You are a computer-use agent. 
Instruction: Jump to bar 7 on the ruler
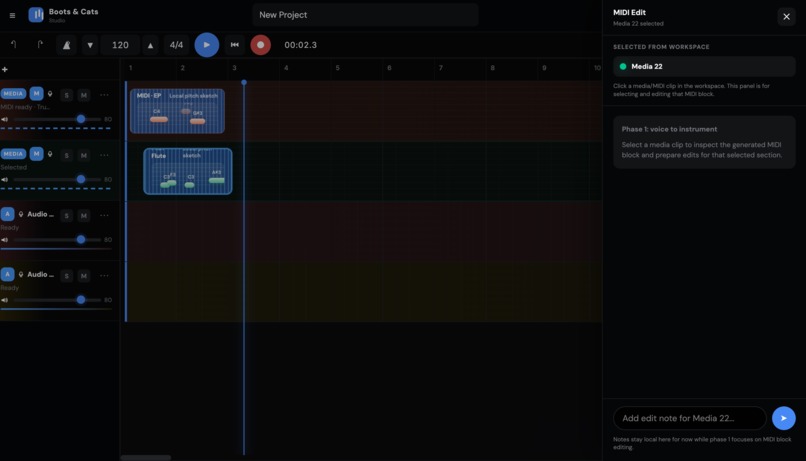point(441,68)
